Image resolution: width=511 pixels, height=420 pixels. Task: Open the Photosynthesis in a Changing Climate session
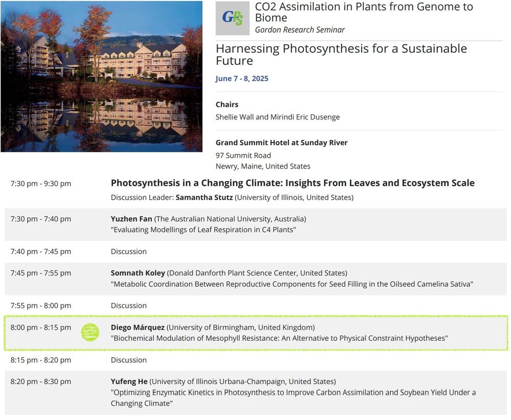tap(292, 183)
